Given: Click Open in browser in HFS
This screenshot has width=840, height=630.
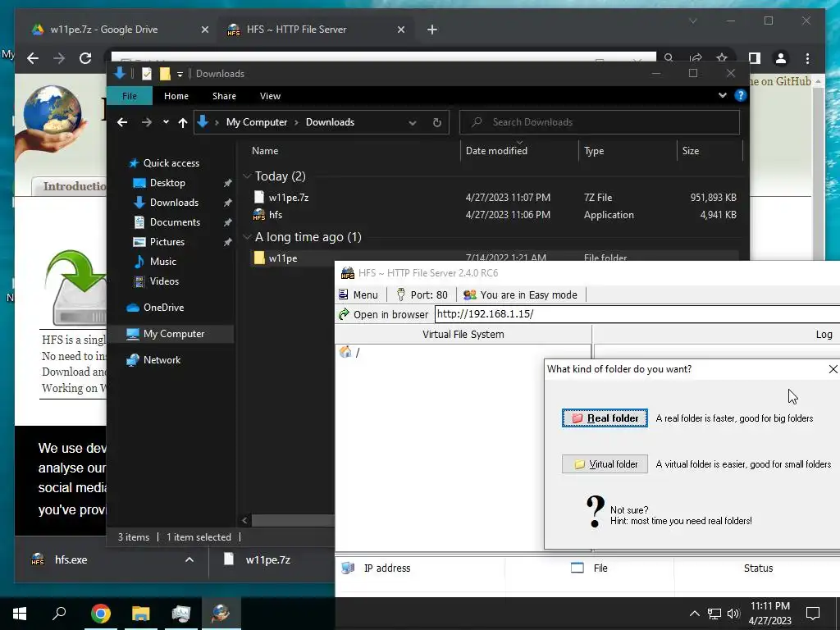Looking at the screenshot, I should point(384,314).
